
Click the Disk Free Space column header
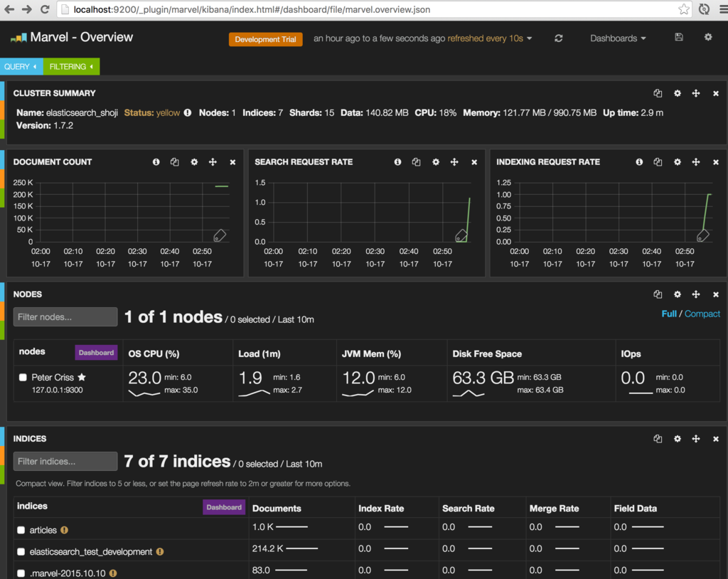click(x=487, y=354)
